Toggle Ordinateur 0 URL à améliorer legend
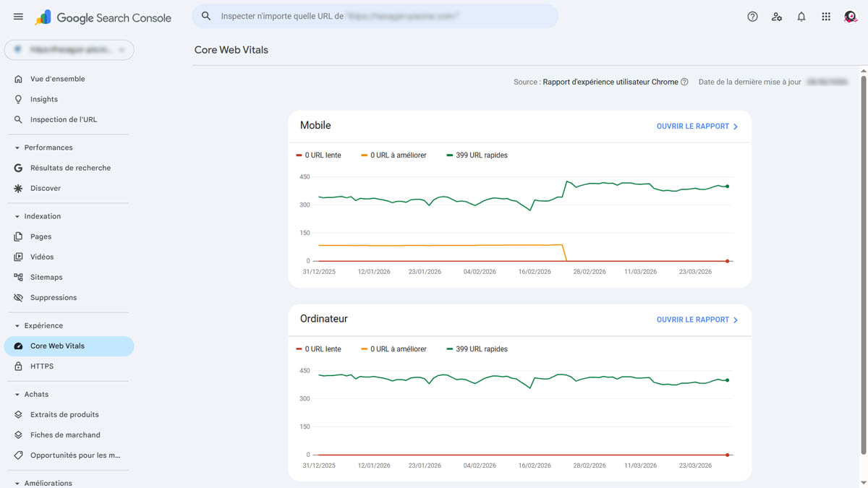The width and height of the screenshot is (868, 488). tap(393, 349)
